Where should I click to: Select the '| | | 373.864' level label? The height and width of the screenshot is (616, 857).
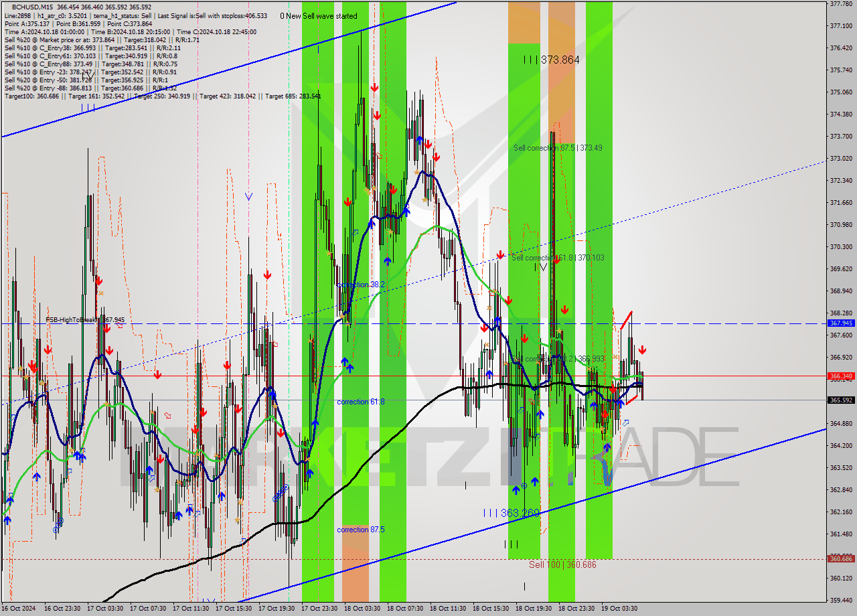pyautogui.click(x=552, y=60)
